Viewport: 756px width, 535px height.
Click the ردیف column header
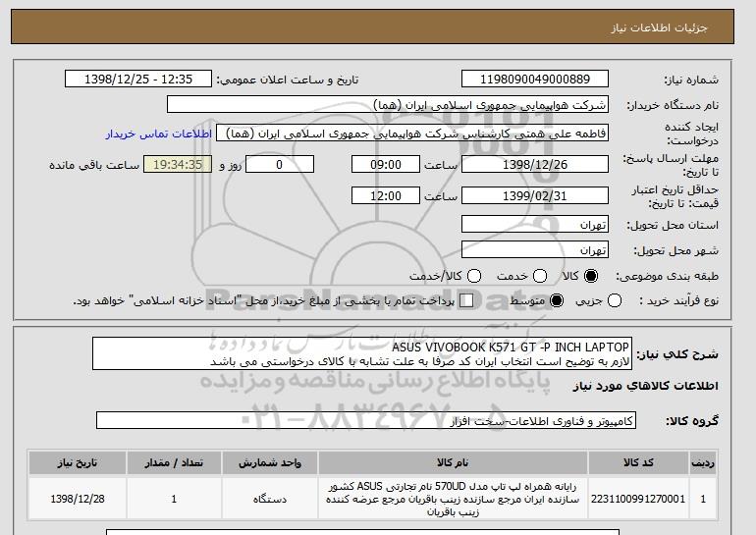(x=703, y=462)
